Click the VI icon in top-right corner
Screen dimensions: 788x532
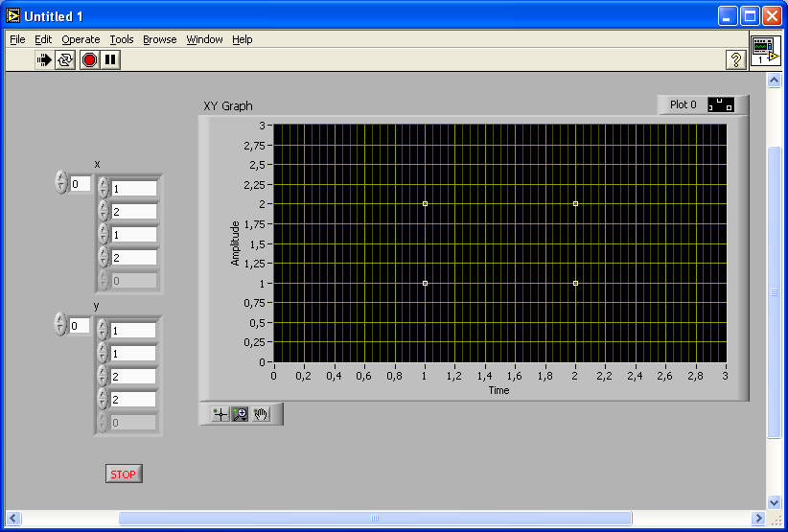[x=764, y=51]
